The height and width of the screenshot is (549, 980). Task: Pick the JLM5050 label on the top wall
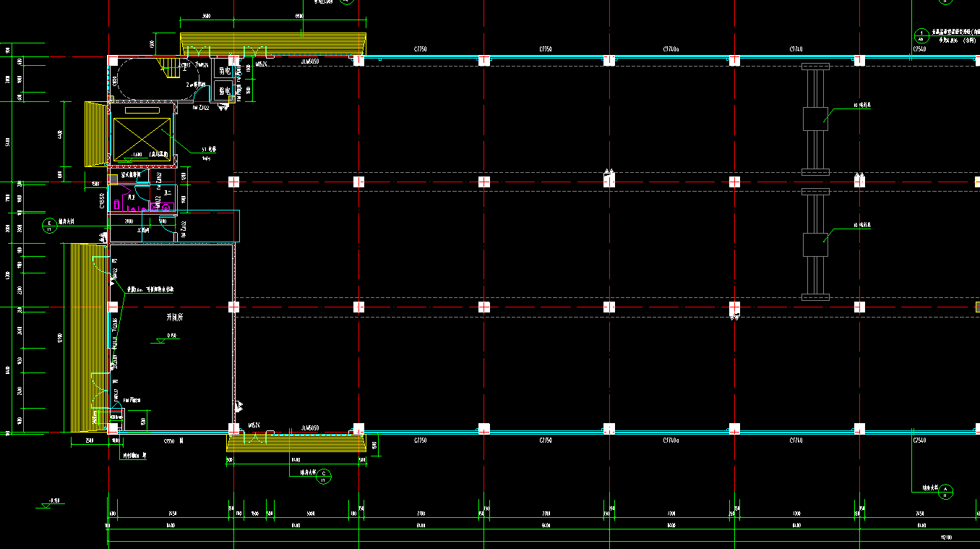310,63
